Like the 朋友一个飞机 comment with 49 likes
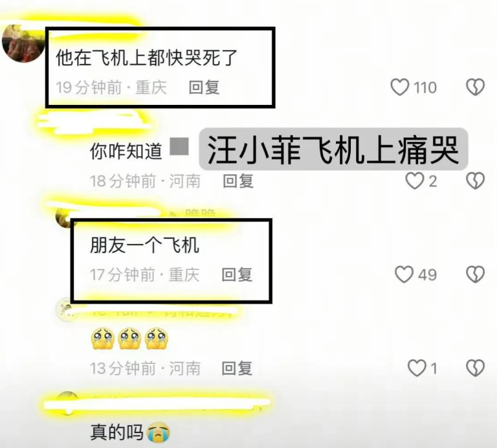 pos(404,274)
